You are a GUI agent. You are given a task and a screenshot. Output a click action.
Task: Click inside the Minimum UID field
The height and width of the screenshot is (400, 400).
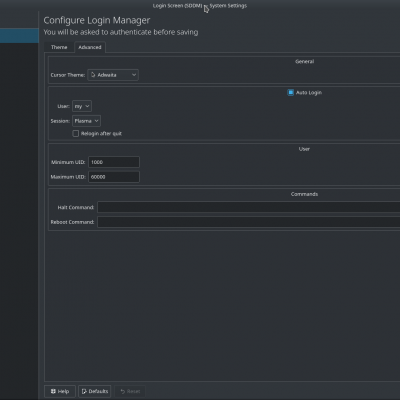[114, 162]
